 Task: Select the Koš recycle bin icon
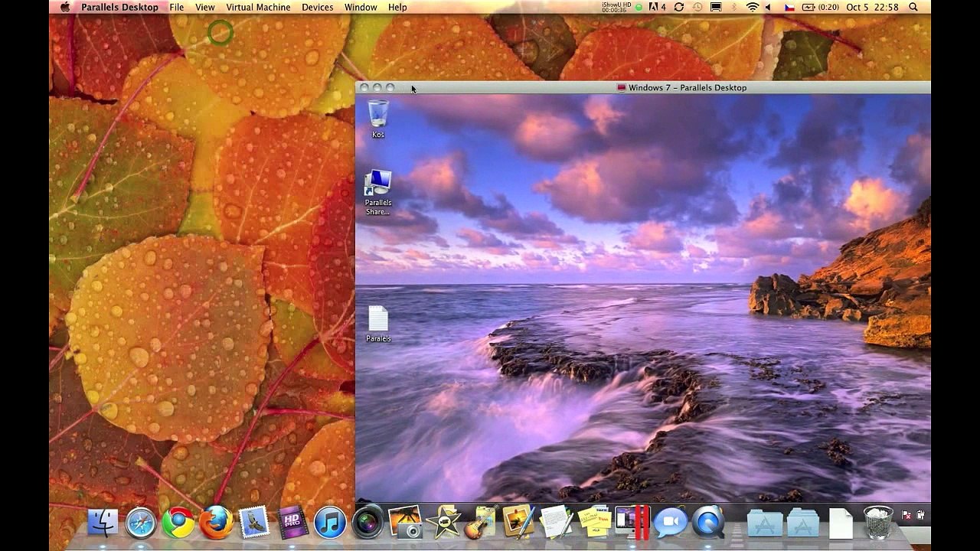point(378,119)
